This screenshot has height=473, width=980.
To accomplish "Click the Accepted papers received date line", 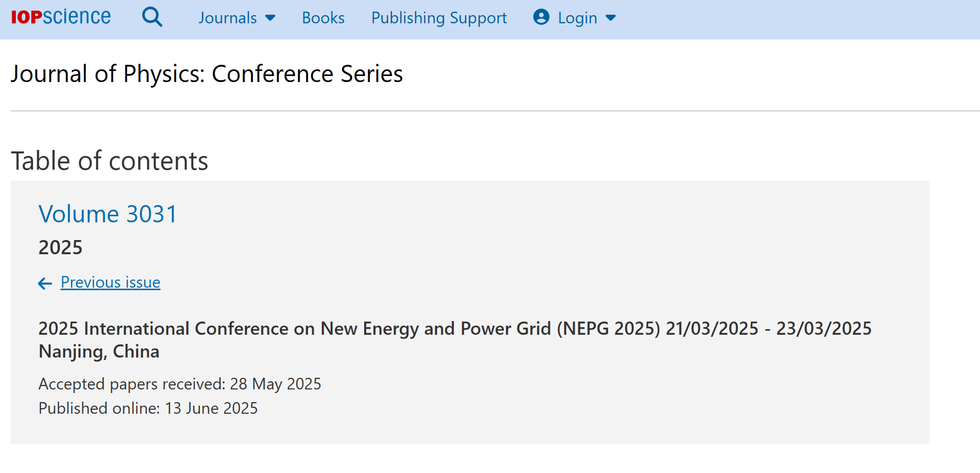I will pyautogui.click(x=180, y=384).
